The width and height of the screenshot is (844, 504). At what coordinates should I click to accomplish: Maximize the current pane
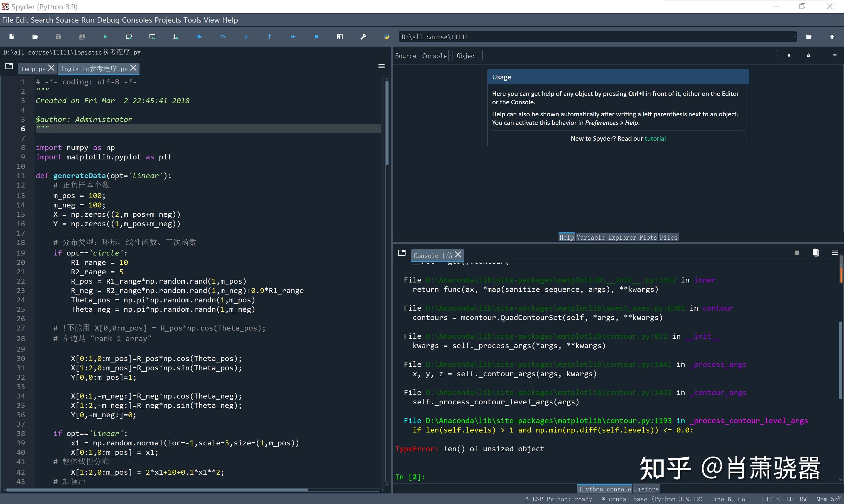tap(340, 37)
